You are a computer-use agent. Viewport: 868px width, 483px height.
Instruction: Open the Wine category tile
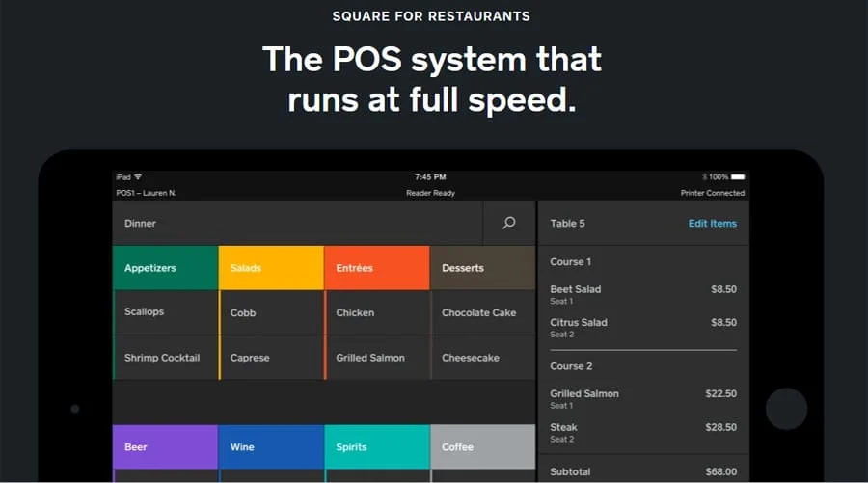pyautogui.click(x=271, y=447)
